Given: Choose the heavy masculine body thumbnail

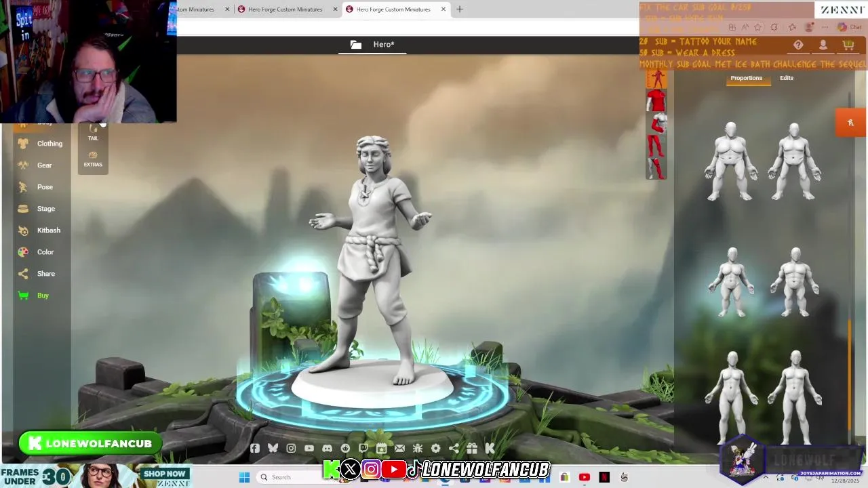Looking at the screenshot, I should [x=794, y=161].
